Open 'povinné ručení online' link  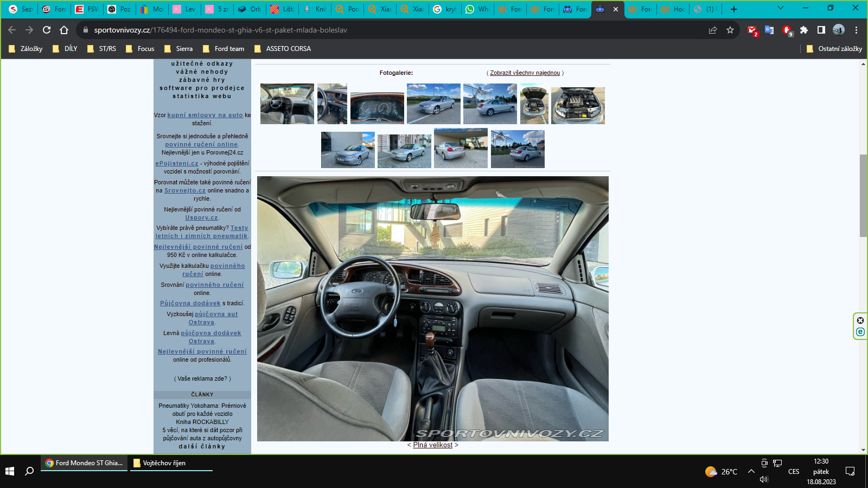[201, 144]
